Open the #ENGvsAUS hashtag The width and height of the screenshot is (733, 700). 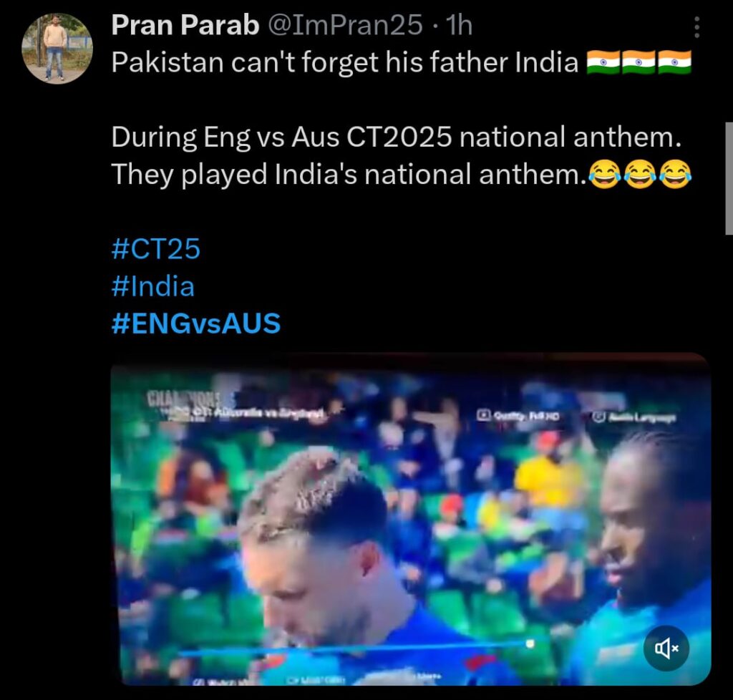(x=196, y=324)
